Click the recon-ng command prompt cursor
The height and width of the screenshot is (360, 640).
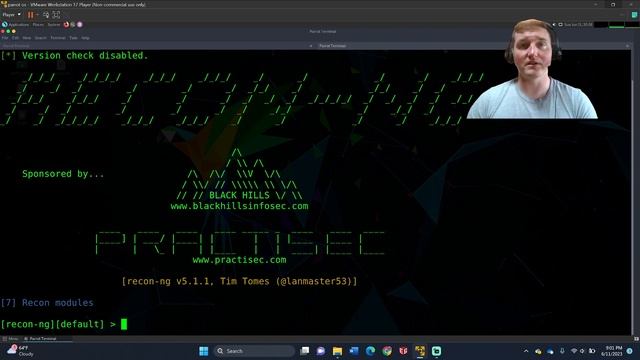[x=124, y=324]
